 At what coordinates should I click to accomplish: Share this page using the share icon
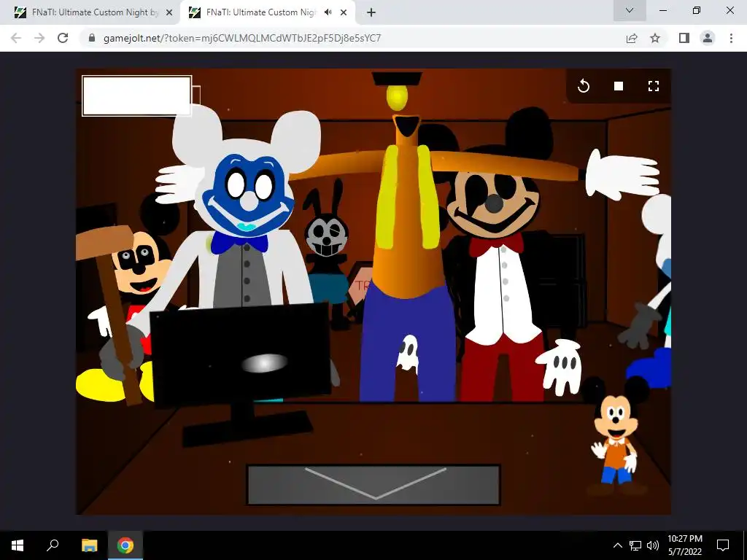point(632,38)
